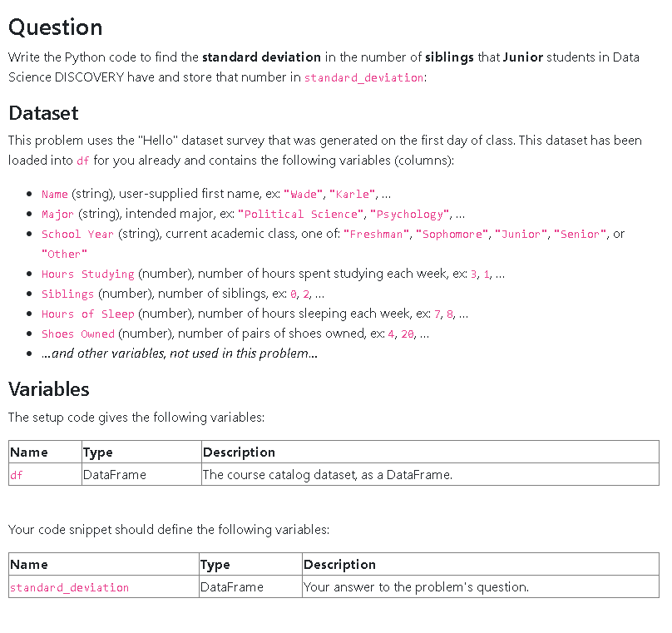The image size is (672, 633).
Task: Click the Description header of the setup table
Action: pos(239,452)
